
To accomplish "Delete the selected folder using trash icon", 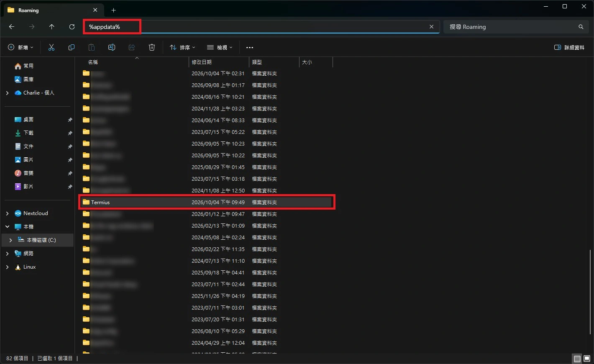I will [152, 48].
